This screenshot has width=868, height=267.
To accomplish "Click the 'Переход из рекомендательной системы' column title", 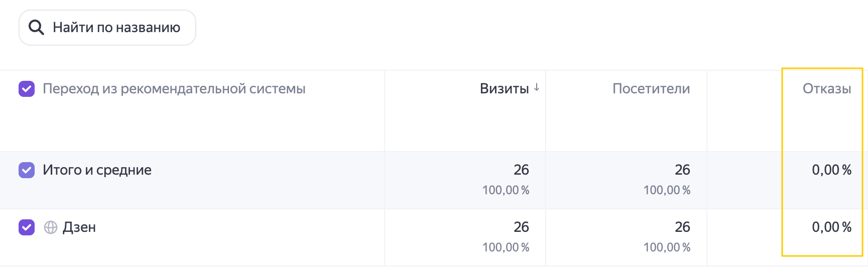I will tap(174, 89).
